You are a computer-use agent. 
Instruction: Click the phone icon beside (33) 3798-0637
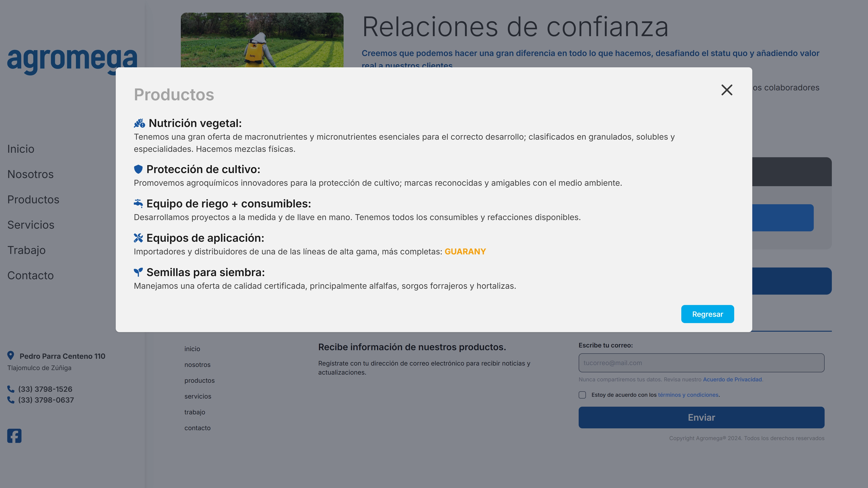pyautogui.click(x=10, y=400)
